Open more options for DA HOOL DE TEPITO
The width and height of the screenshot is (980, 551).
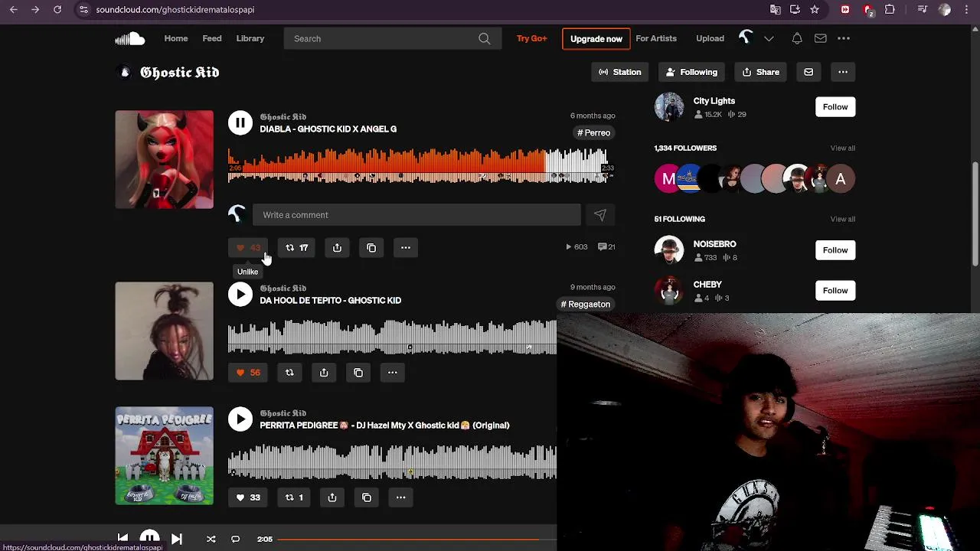pyautogui.click(x=392, y=373)
